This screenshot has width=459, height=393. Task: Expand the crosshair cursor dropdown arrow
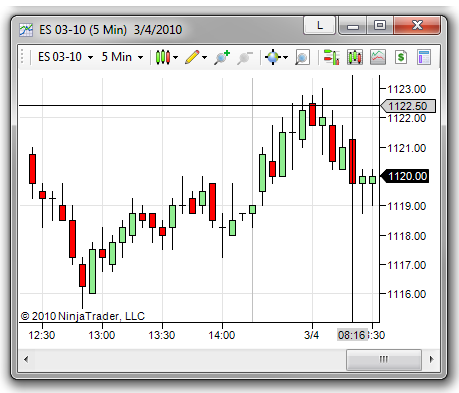pyautogui.click(x=286, y=57)
